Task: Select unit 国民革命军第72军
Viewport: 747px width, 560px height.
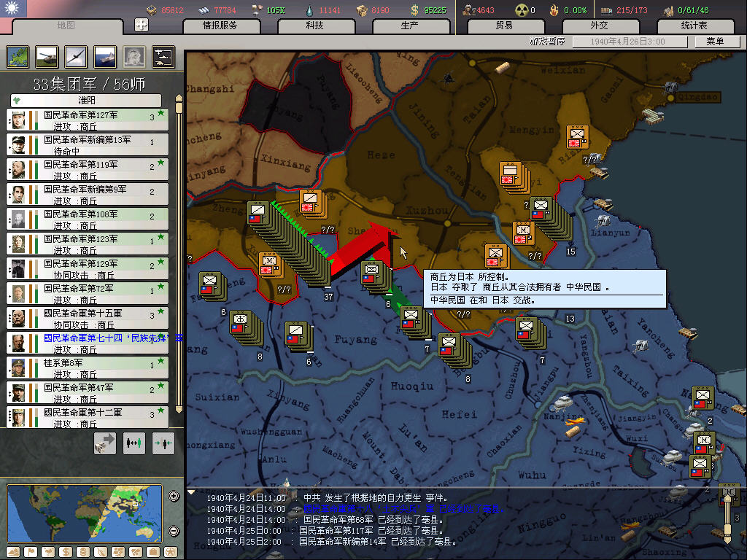Action: click(x=88, y=293)
